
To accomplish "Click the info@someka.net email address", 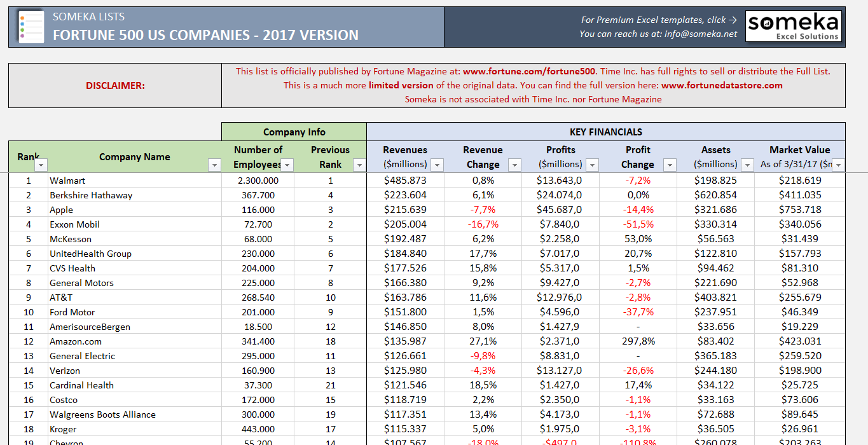I will pyautogui.click(x=701, y=34).
